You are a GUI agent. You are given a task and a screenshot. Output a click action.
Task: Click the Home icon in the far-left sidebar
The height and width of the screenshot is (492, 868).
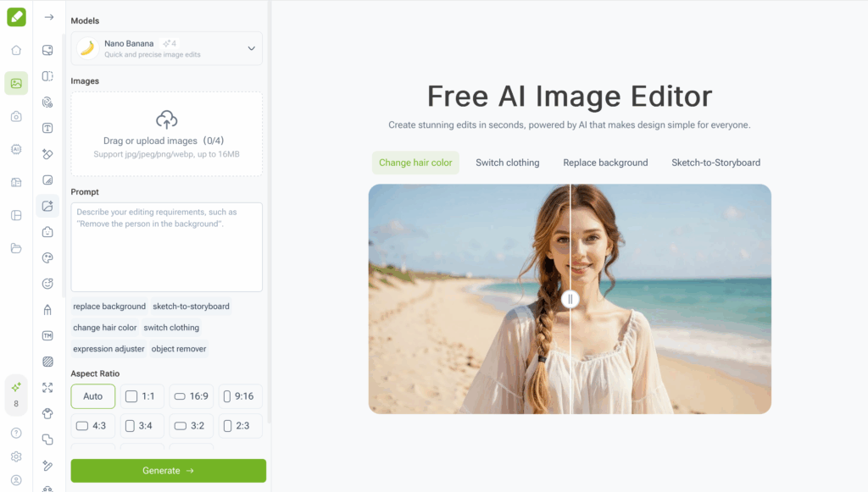pos(15,50)
